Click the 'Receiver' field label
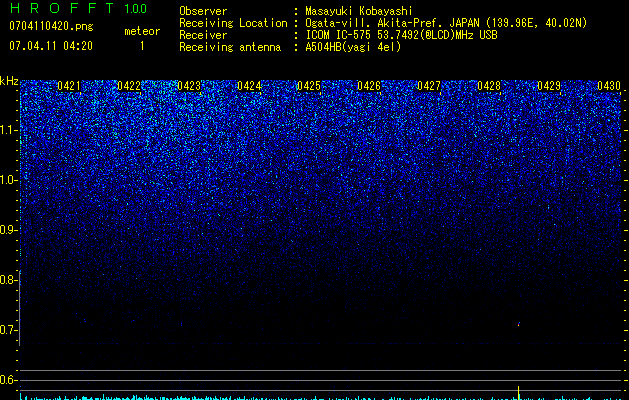 click(203, 35)
